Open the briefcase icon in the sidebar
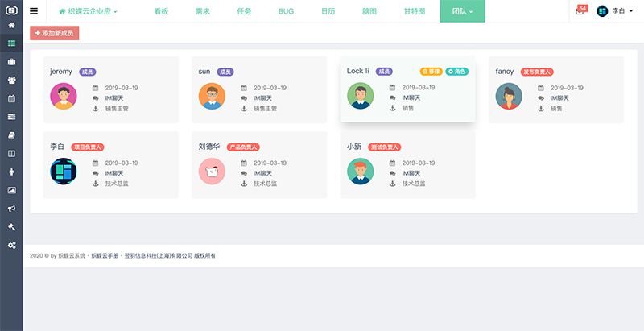This screenshot has height=331, width=644. pos(11,62)
